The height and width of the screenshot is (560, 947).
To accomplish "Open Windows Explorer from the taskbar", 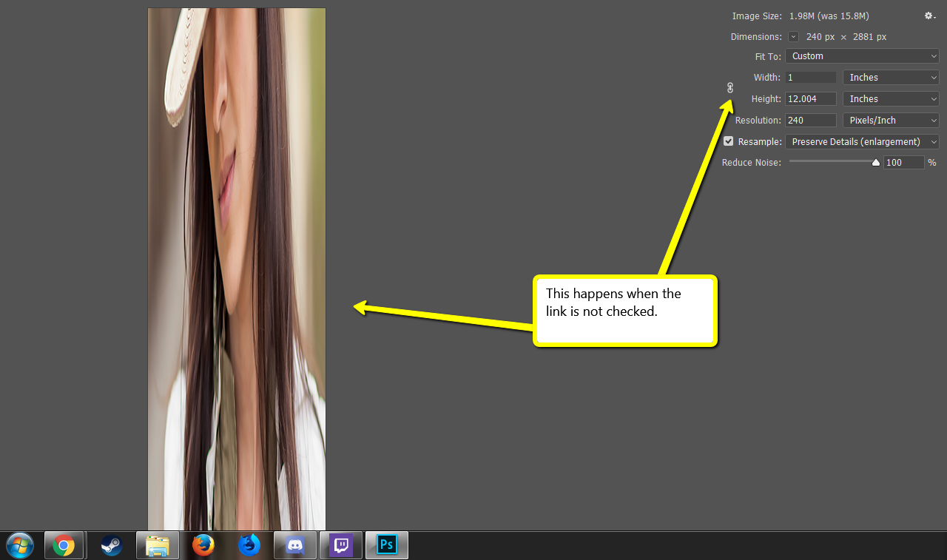I will pos(158,546).
